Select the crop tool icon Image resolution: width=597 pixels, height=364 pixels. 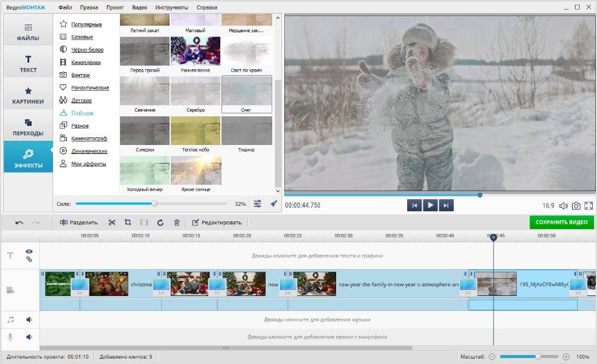coord(128,223)
